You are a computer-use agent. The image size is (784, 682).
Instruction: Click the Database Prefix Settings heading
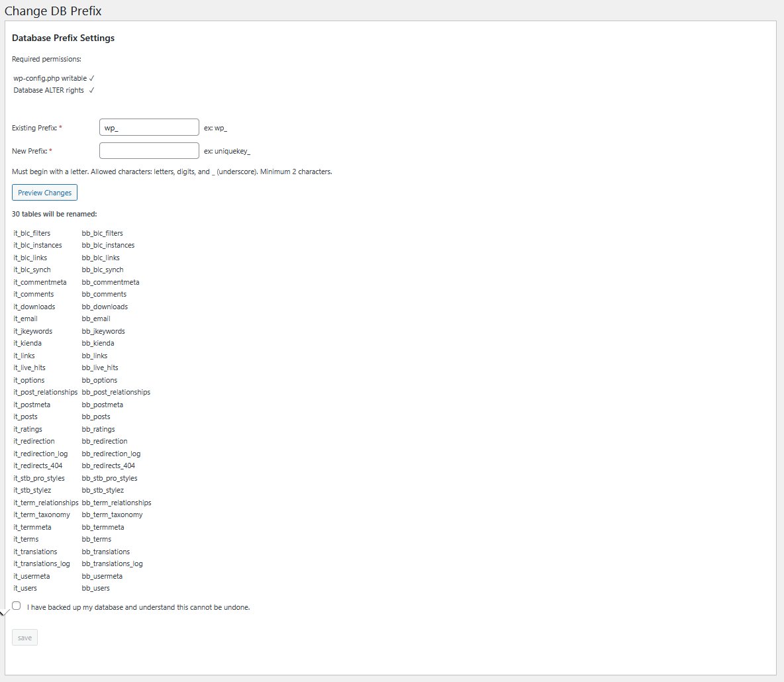pos(63,38)
